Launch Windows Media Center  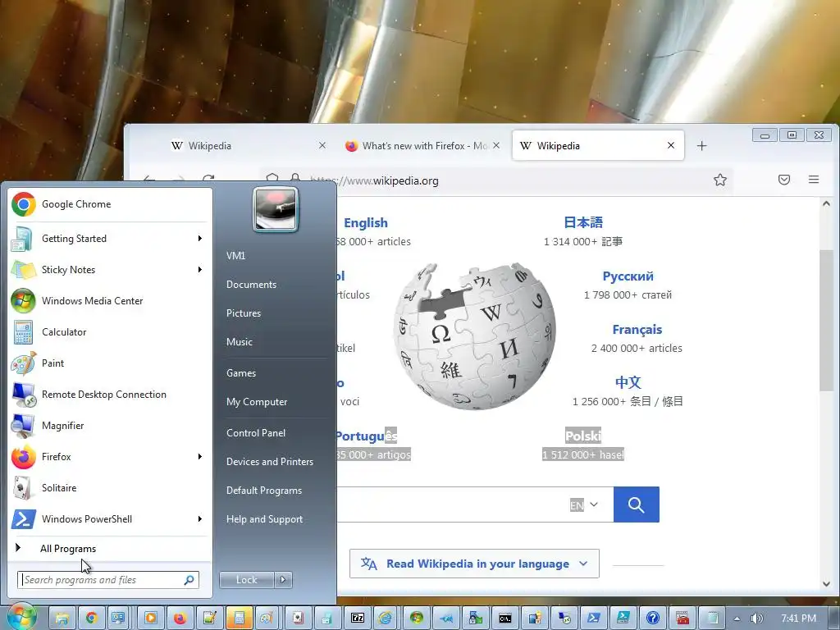tap(109, 300)
